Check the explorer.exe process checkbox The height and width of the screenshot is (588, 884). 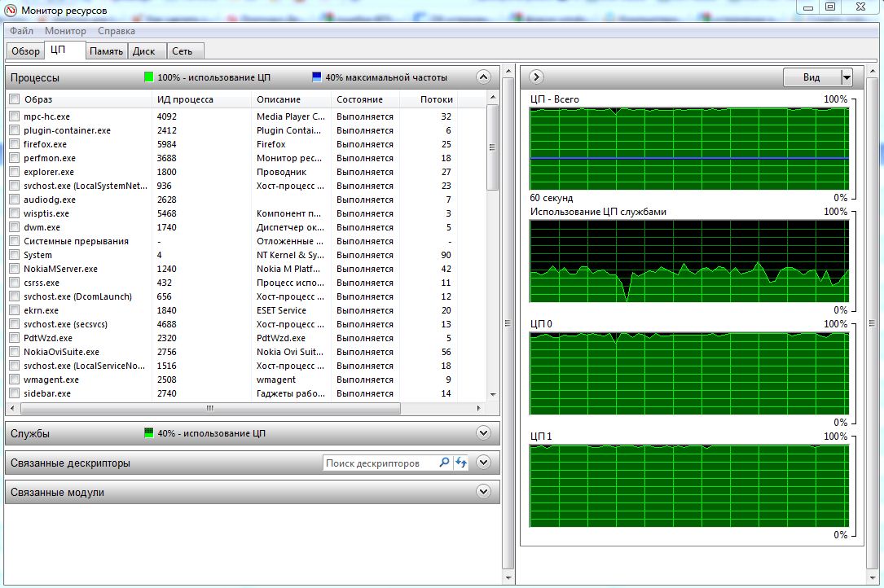pos(15,172)
